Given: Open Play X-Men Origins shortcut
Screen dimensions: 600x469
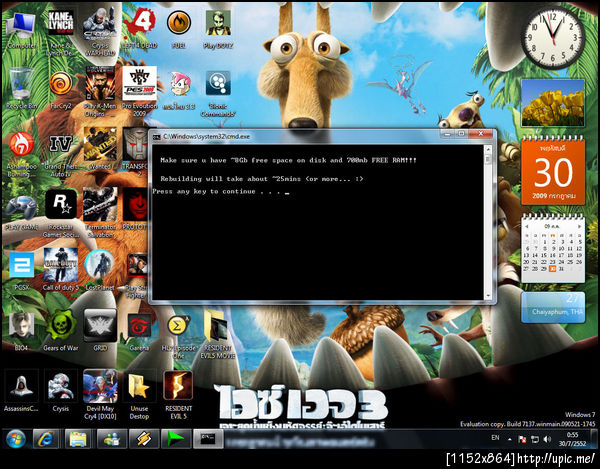Looking at the screenshot, I should pyautogui.click(x=99, y=92).
